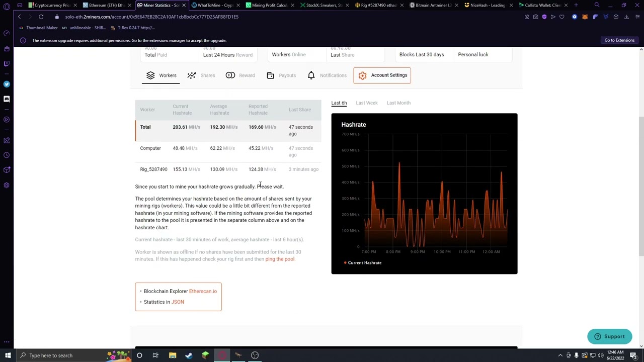Open the Etherscan.io blockchain explorer link

tap(203, 291)
